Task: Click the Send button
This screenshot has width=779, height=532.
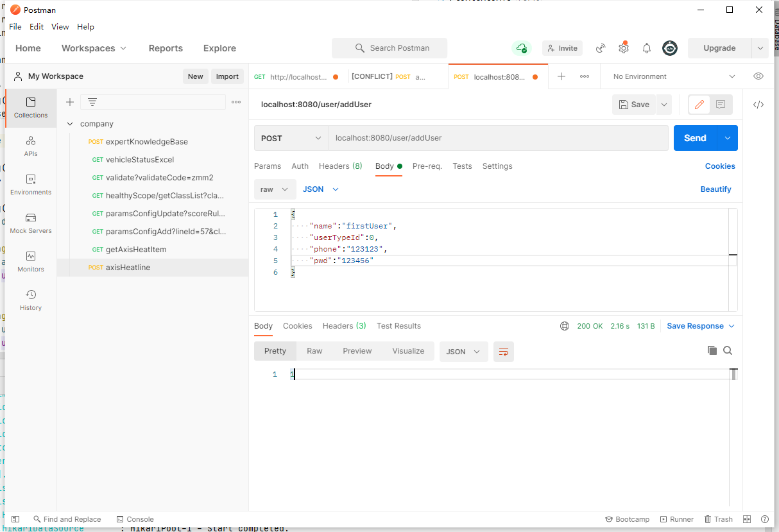Action: point(695,138)
